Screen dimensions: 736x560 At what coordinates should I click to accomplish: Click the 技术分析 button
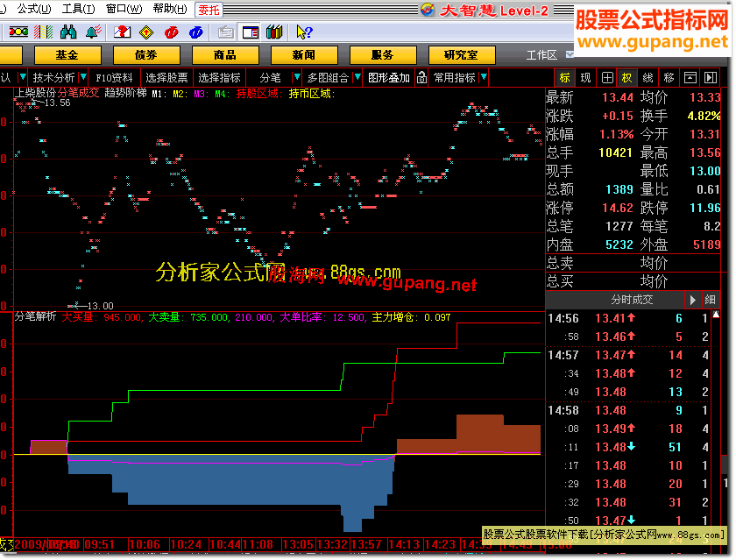[53, 77]
